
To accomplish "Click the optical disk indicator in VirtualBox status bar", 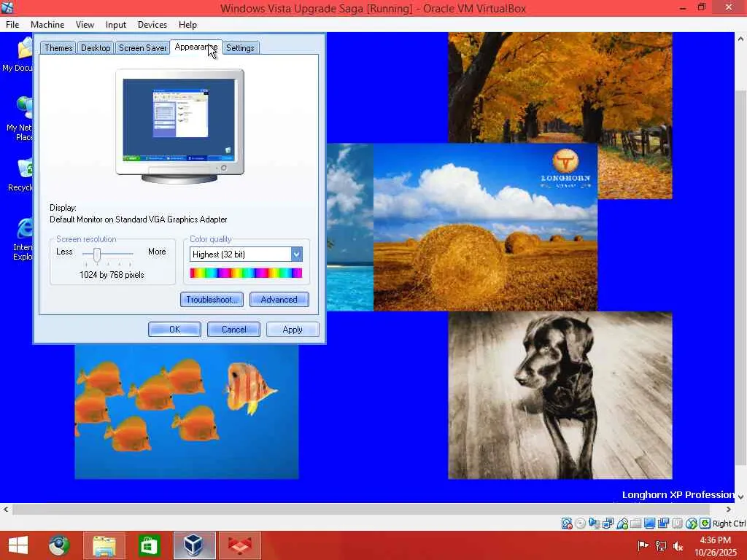I will pos(580,524).
